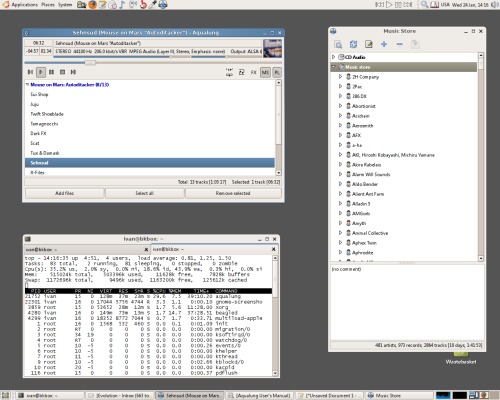Expand the Aphex Twin artist node

[x=340, y=243]
